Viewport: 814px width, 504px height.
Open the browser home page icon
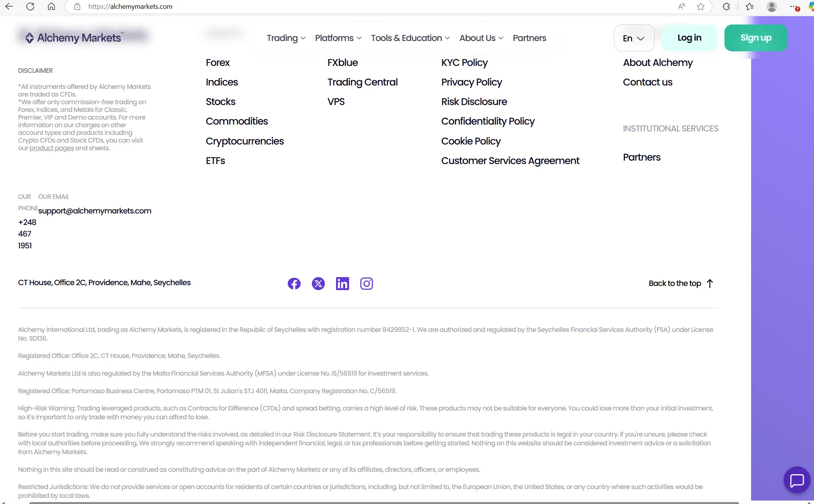point(51,7)
